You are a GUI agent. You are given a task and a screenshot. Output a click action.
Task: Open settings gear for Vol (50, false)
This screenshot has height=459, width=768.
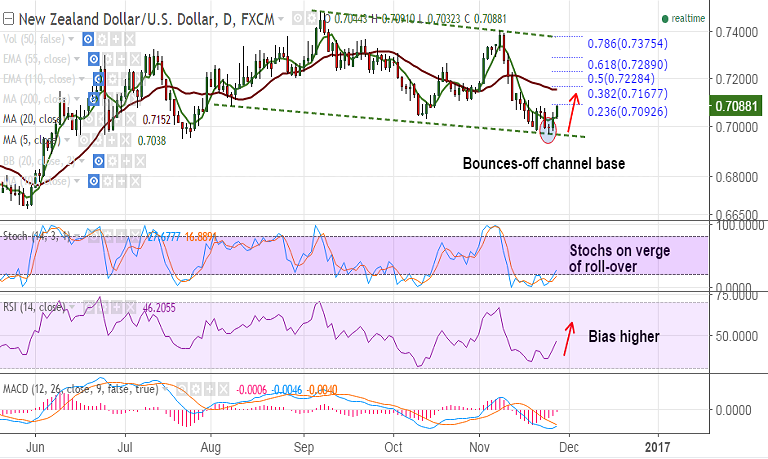click(x=102, y=39)
